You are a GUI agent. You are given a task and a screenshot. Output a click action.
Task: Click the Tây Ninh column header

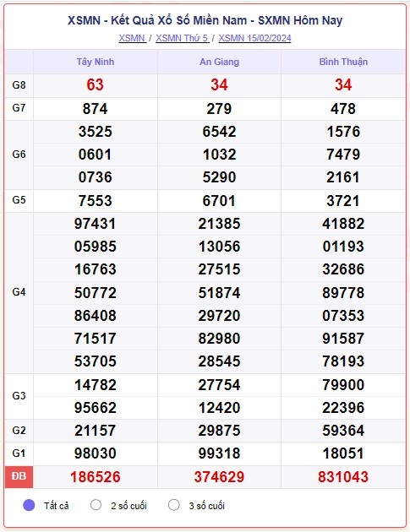click(96, 62)
